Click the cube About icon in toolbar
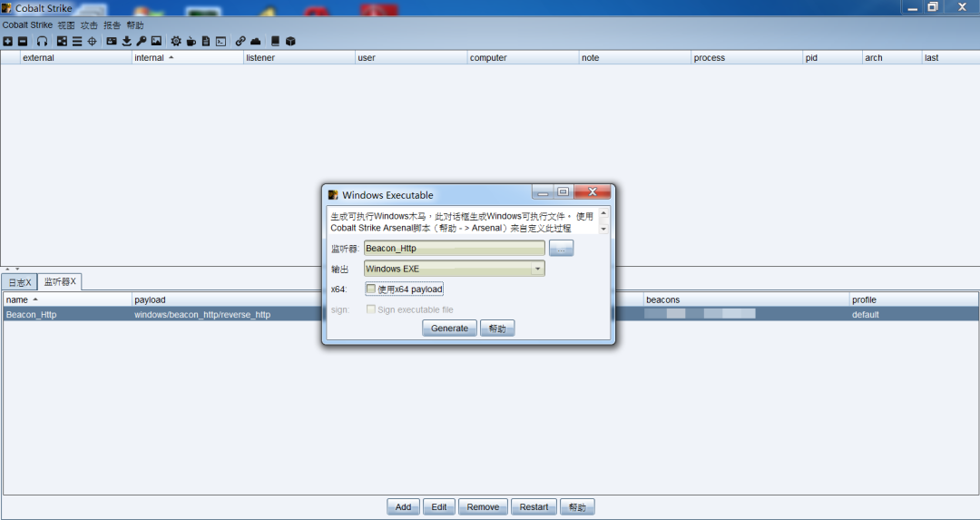This screenshot has height=520, width=980. pyautogui.click(x=290, y=41)
